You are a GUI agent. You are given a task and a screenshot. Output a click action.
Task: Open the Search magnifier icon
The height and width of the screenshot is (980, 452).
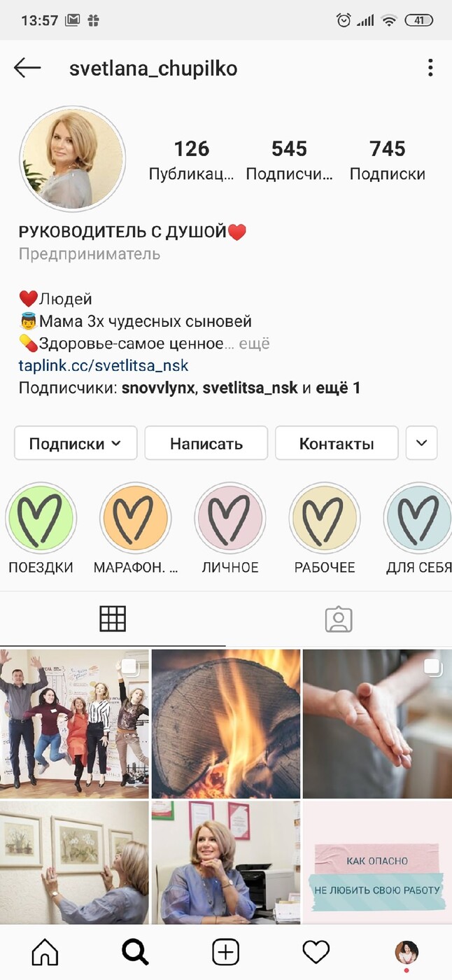pos(135,952)
